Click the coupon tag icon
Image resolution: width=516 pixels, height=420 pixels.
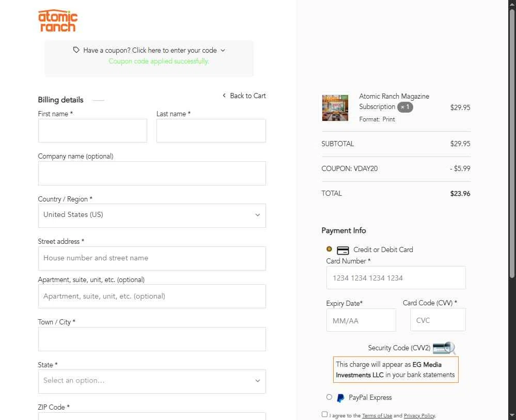(x=76, y=50)
